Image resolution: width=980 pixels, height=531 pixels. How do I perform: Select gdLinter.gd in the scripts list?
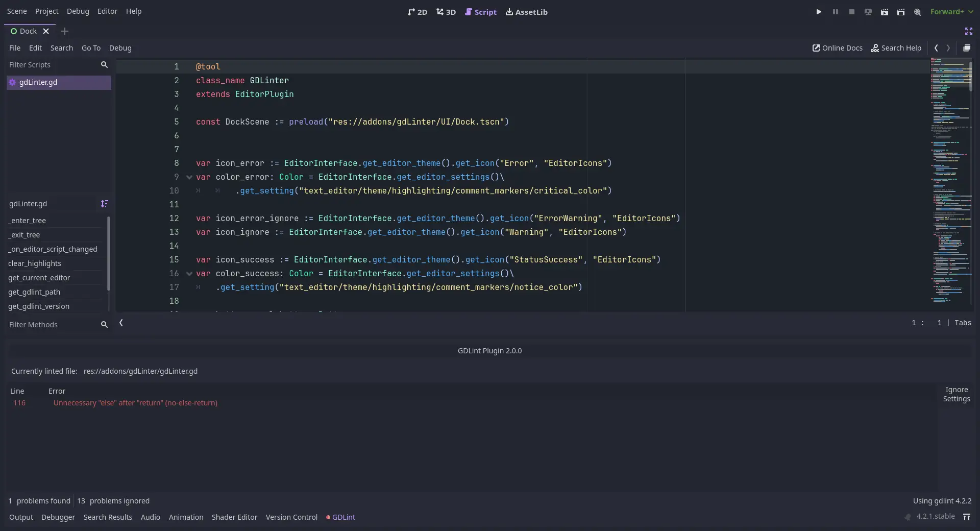[59, 82]
